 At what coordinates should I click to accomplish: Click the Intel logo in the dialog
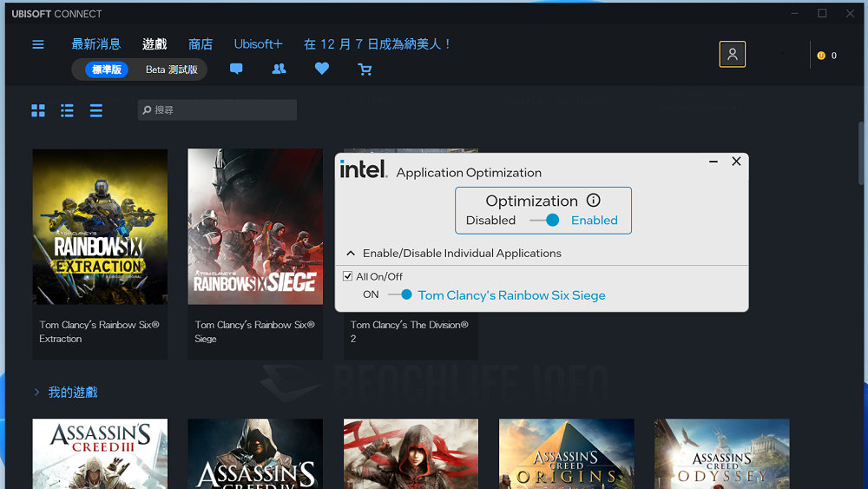[363, 169]
